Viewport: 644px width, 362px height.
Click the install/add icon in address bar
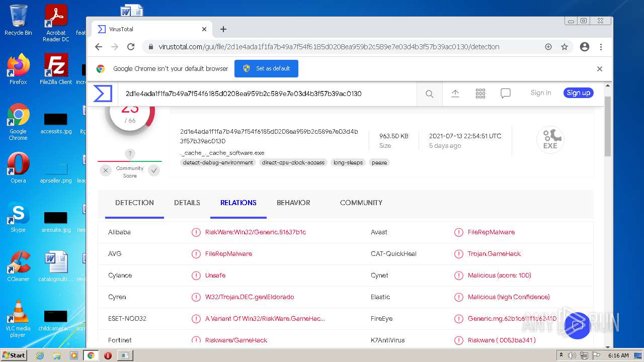point(548,47)
